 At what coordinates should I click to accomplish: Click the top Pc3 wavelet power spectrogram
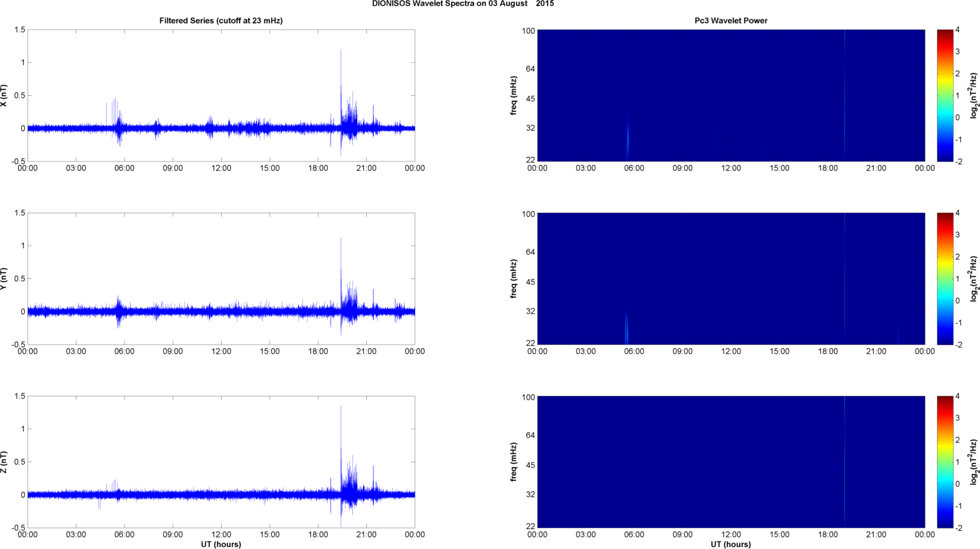point(731,96)
